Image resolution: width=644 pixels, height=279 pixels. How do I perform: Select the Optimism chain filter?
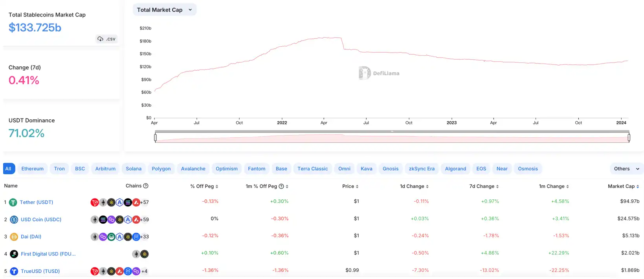(227, 169)
